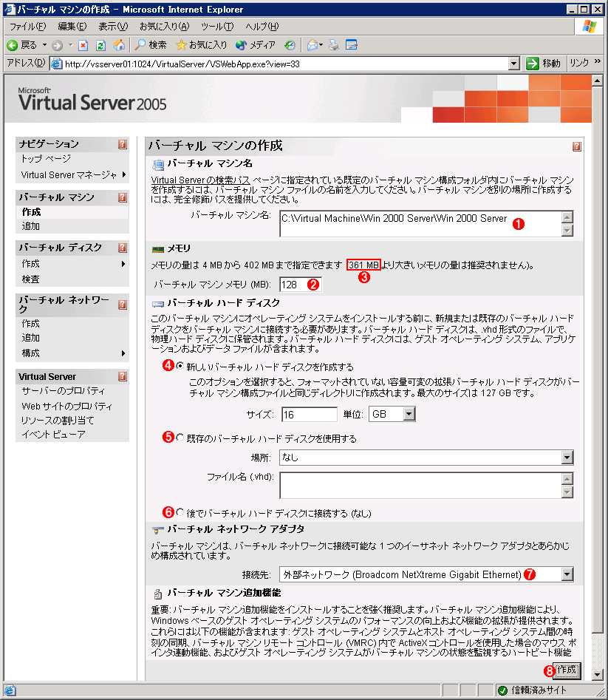This screenshot has height=700, width=608.
Task: Click the Forward arrow toolbar icon
Action: coord(57,45)
